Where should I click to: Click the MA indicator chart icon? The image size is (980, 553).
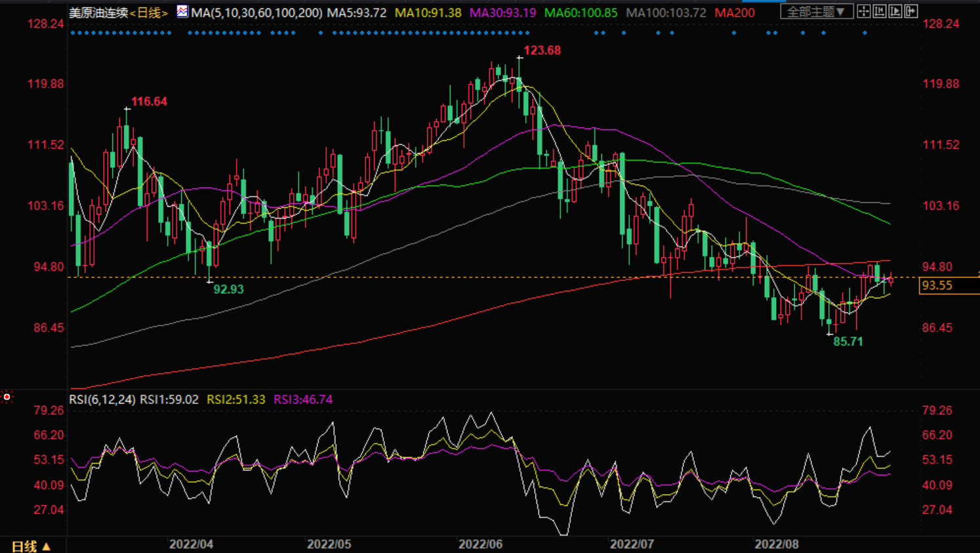[182, 12]
